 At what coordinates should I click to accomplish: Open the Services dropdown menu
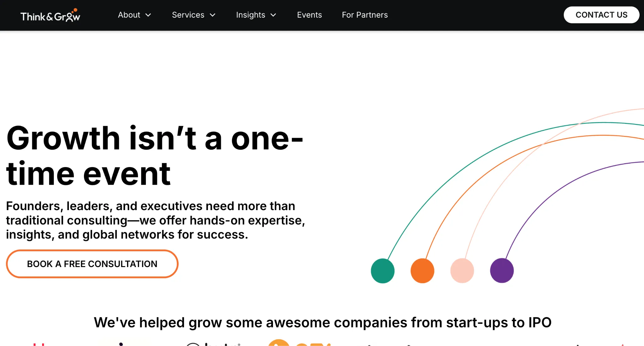point(188,15)
